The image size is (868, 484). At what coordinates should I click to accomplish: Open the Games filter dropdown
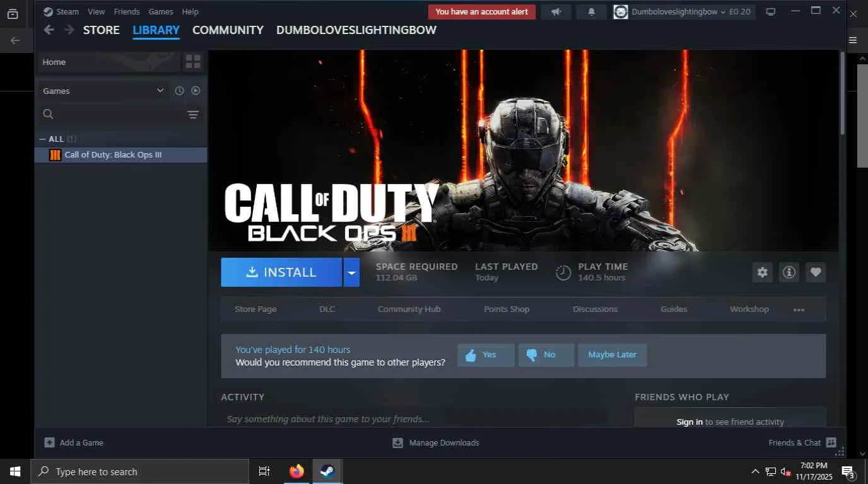click(x=103, y=91)
